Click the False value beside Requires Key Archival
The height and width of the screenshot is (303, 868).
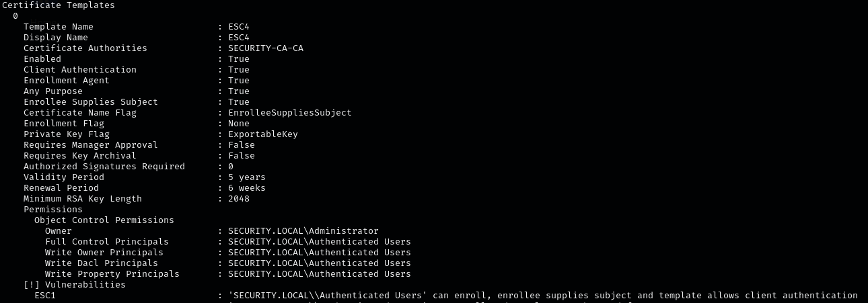pyautogui.click(x=241, y=156)
